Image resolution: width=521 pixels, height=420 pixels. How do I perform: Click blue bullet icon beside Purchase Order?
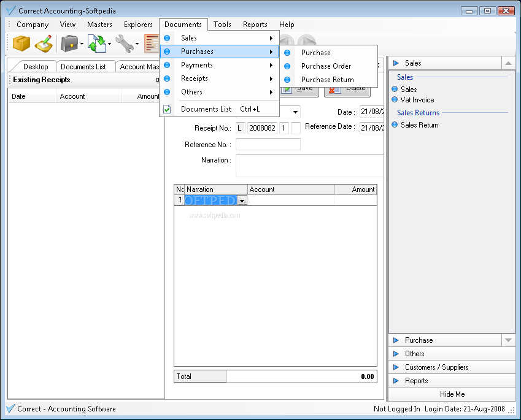pos(287,66)
